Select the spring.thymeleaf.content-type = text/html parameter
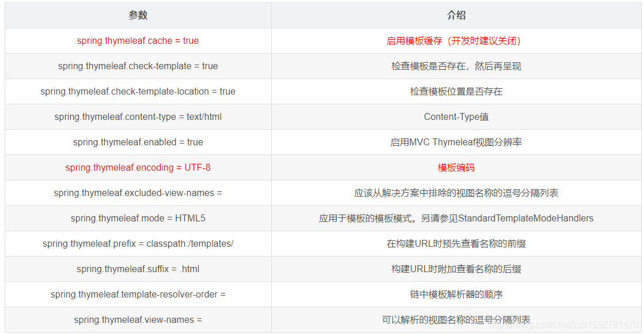The height and width of the screenshot is (335, 644). point(138,116)
